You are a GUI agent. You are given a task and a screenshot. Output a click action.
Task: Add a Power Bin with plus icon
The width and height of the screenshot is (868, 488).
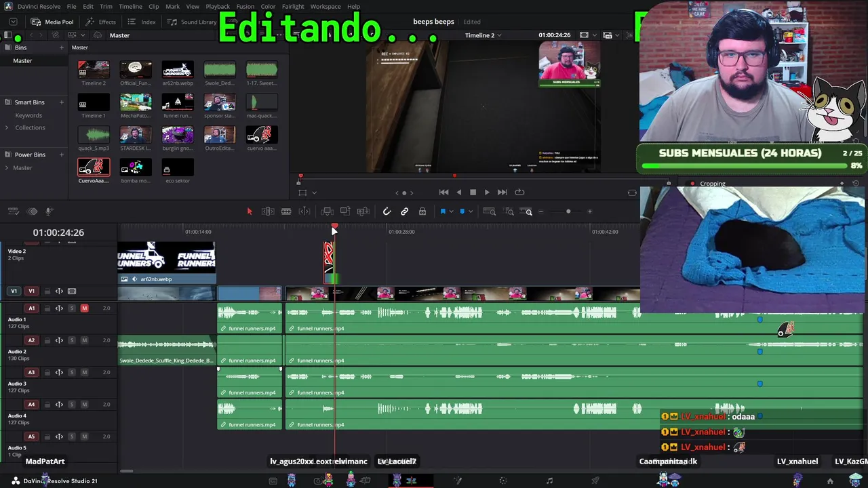tap(61, 155)
